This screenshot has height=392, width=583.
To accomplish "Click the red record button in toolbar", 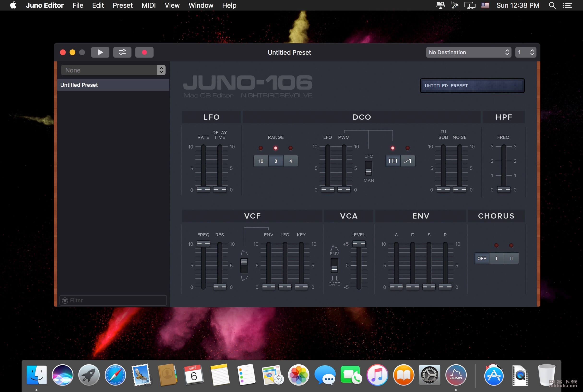I will (144, 52).
